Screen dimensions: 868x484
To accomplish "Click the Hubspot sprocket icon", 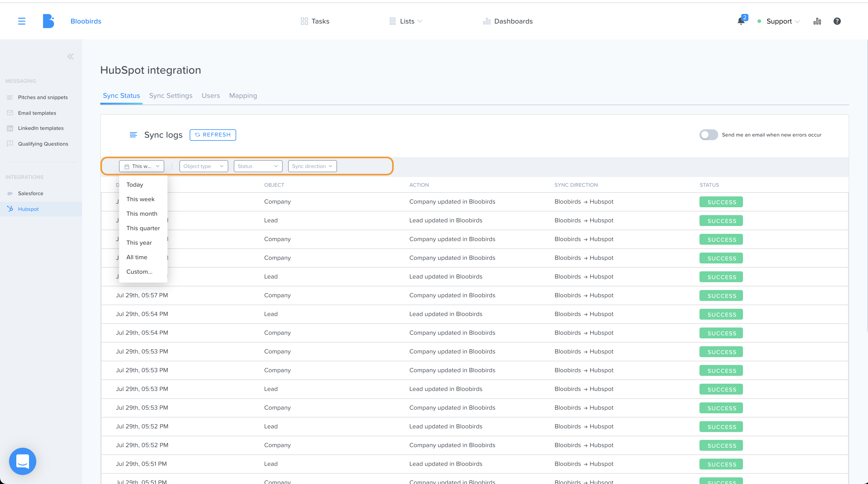I will tap(10, 209).
